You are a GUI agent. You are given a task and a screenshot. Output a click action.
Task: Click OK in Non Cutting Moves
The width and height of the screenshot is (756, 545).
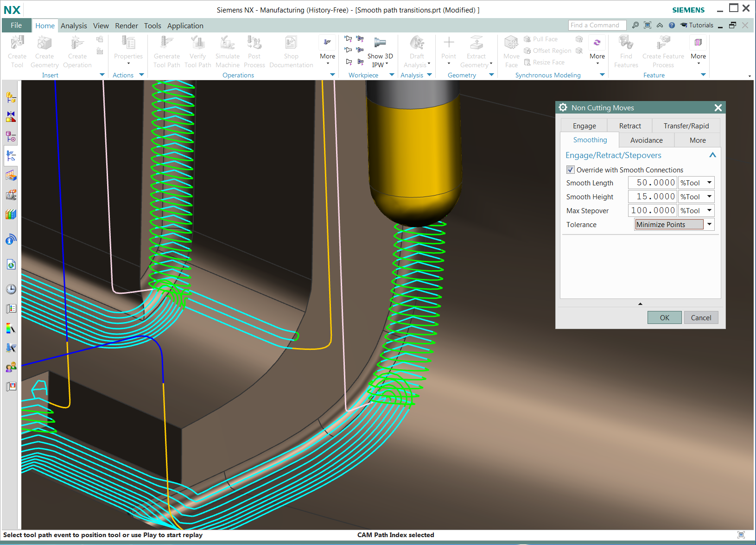(665, 317)
